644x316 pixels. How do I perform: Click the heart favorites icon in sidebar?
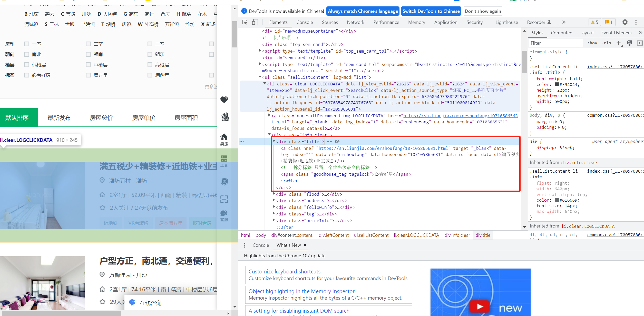pos(224,100)
